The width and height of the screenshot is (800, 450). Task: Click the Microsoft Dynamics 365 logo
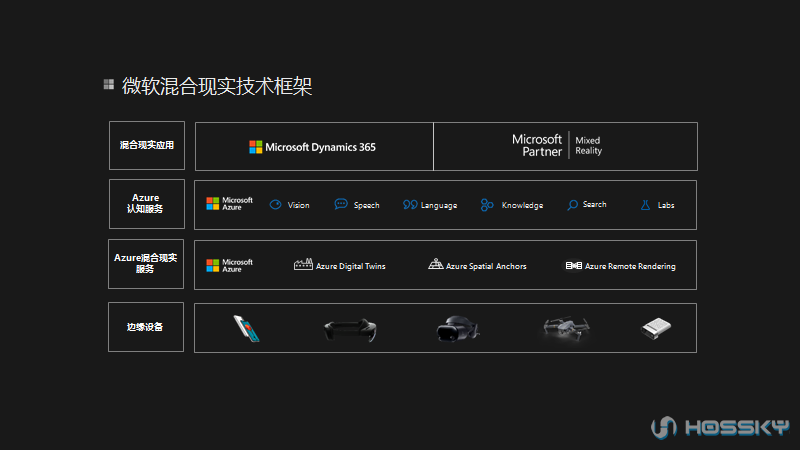click(x=312, y=147)
